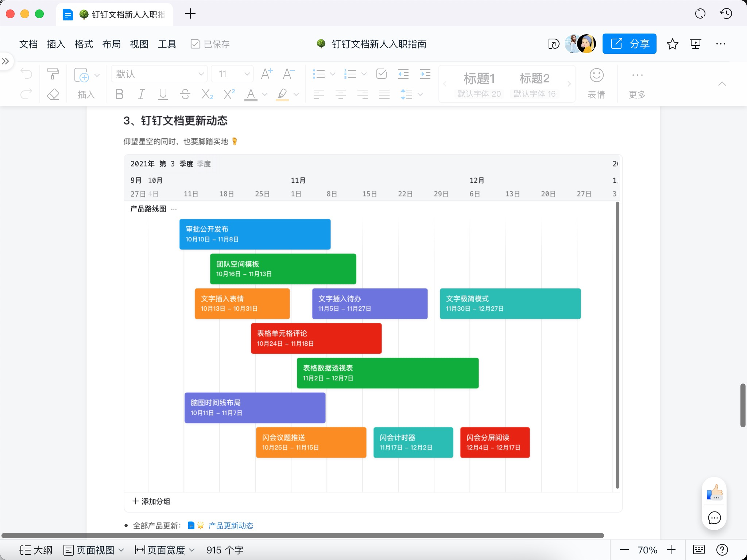Decrease paragraph indent
This screenshot has width=747, height=560.
403,74
